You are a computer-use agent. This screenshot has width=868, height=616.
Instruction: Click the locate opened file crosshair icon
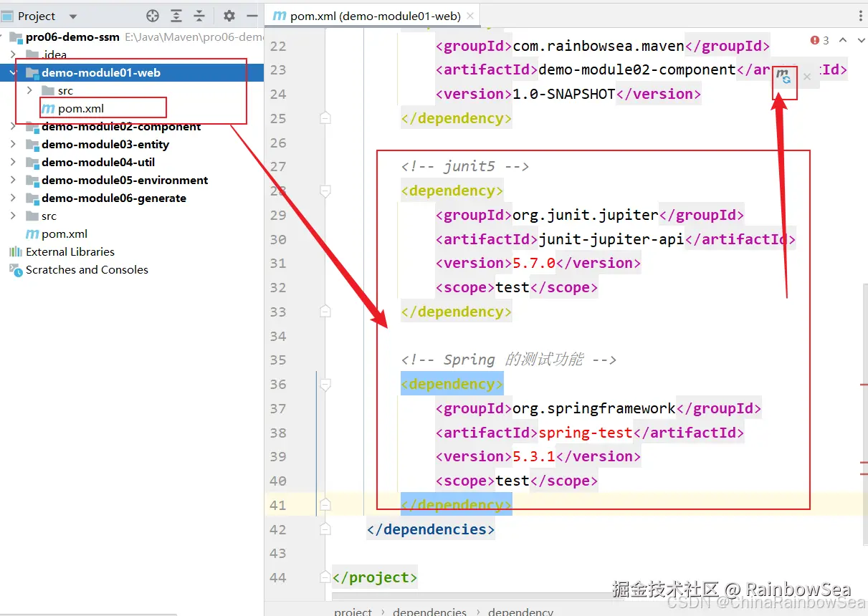tap(153, 16)
